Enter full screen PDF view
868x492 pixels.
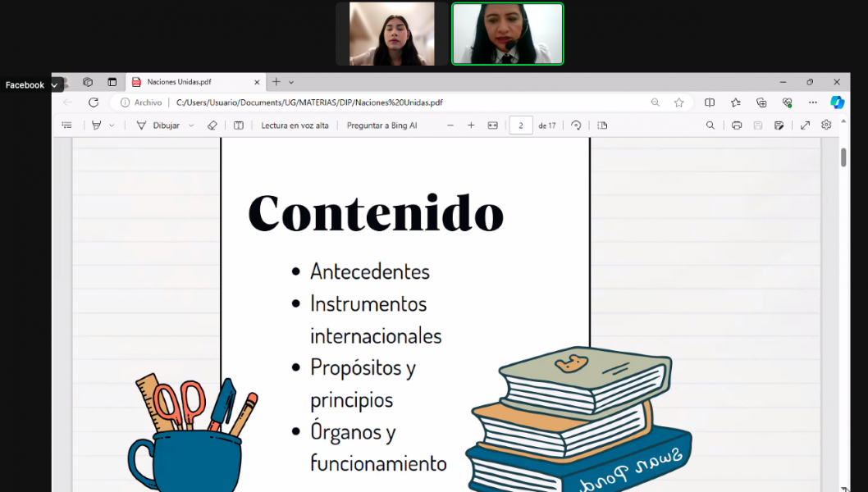pos(805,125)
